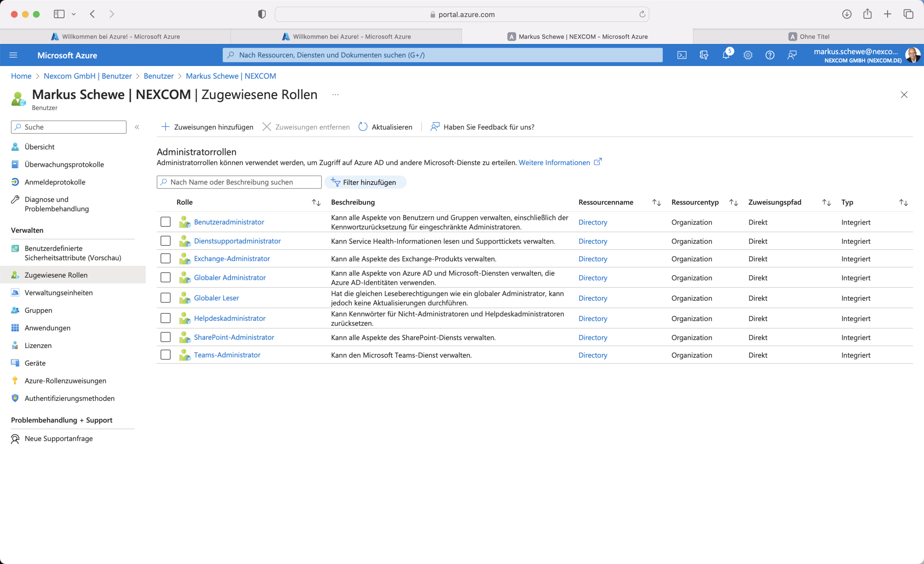This screenshot has width=924, height=564.
Task: Sort by the Rolle column arrows
Action: point(316,203)
